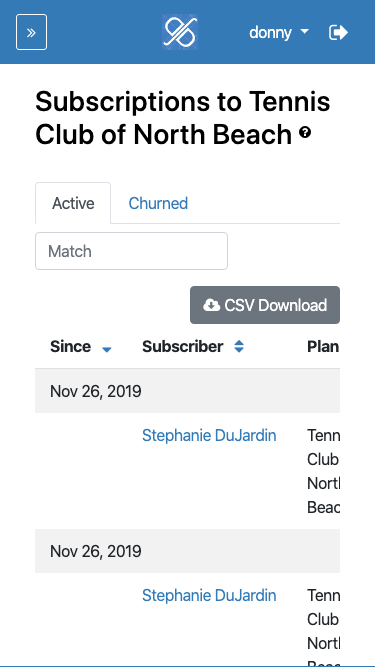Sort by Since column arrow
Screen dimensions: 375x667
(107, 349)
